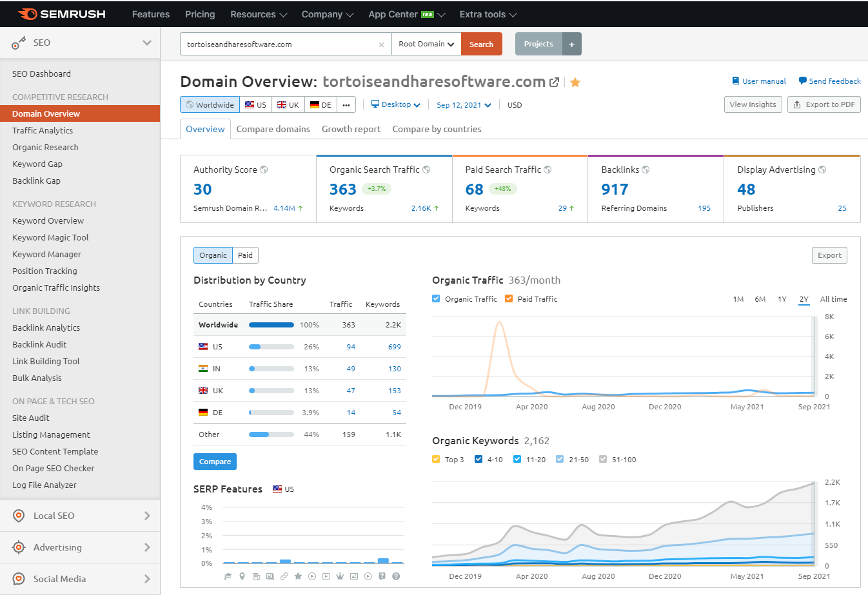Click the gold favorite star icon

tap(575, 83)
